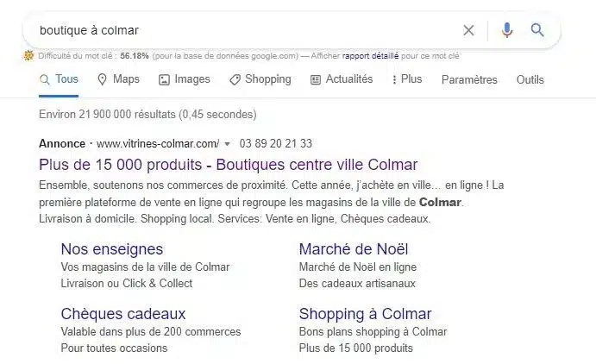Go to Shopping à Colmar sitelink
Screen dimensions: 596x364
[365, 314]
